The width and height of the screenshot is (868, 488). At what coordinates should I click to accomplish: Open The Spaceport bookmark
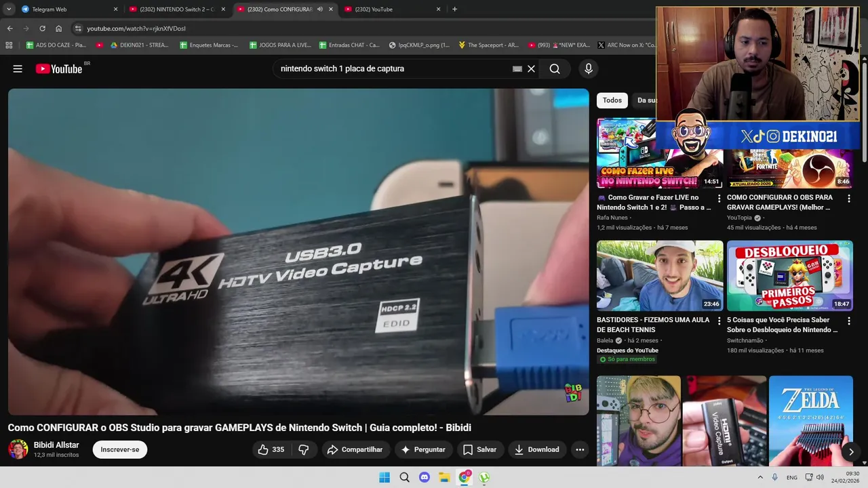click(488, 45)
